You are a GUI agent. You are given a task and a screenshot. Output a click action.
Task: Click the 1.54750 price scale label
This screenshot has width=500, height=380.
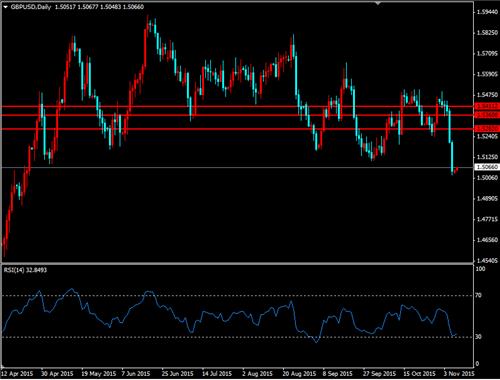[487, 95]
